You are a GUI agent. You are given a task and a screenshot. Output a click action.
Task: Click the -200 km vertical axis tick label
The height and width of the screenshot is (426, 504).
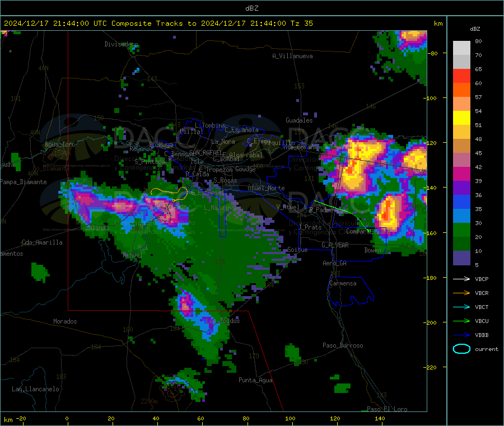pyautogui.click(x=431, y=322)
